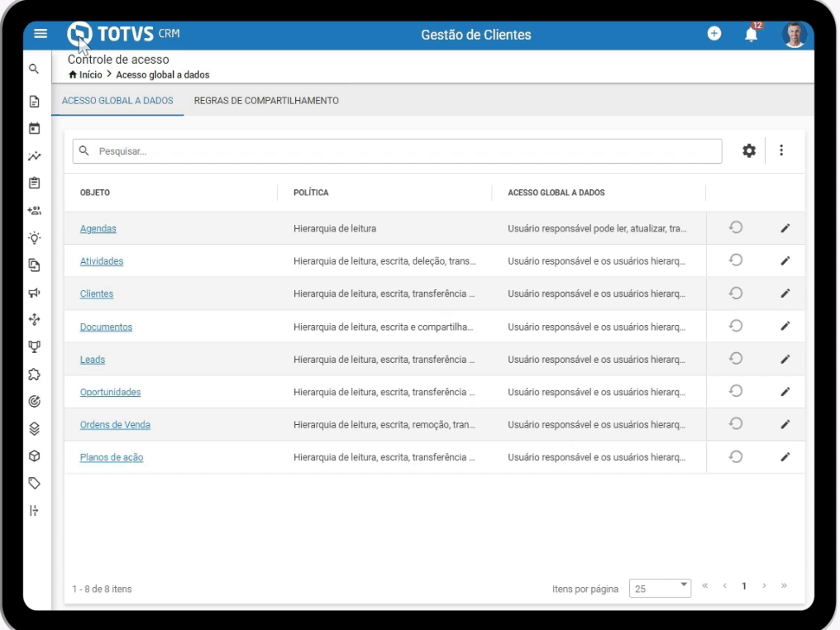Click the plus add button in header
840x630 pixels.
coord(714,34)
